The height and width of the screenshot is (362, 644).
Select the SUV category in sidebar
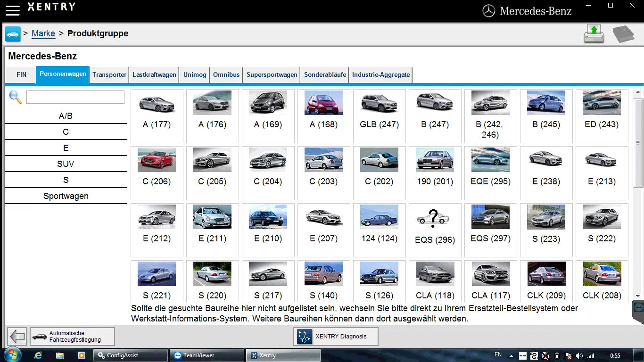click(66, 164)
